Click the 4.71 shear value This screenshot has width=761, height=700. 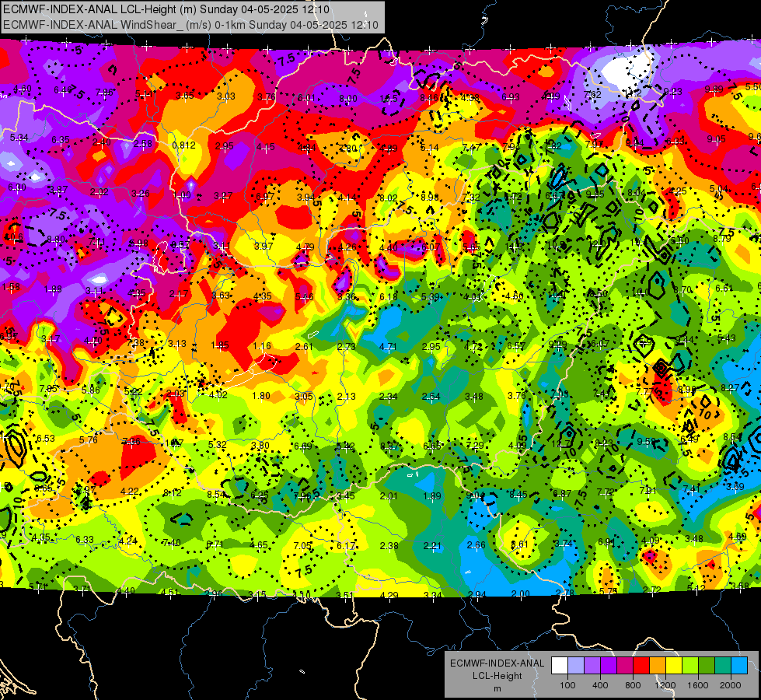[388, 346]
